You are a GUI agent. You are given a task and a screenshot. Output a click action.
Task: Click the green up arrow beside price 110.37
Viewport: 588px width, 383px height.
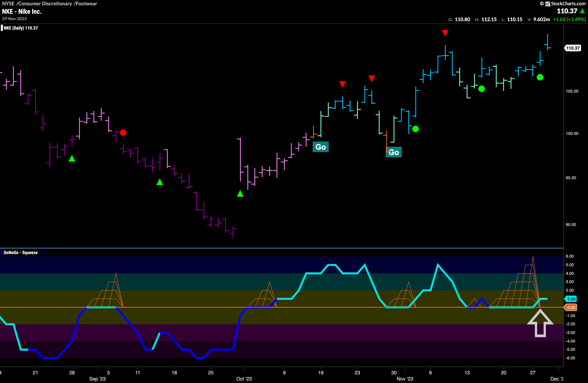tap(582, 11)
